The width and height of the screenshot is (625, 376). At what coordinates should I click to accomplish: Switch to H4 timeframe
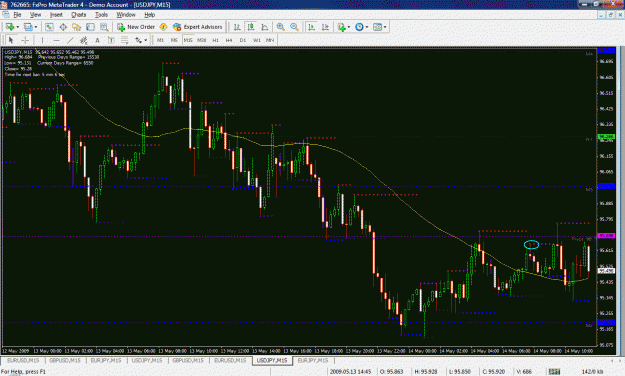point(229,40)
